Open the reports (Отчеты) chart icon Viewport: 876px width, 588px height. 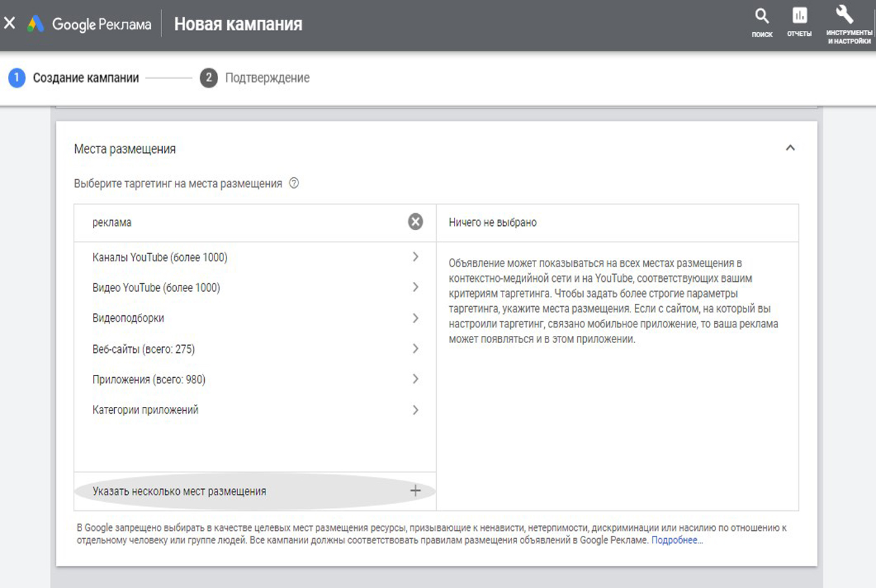tap(799, 16)
